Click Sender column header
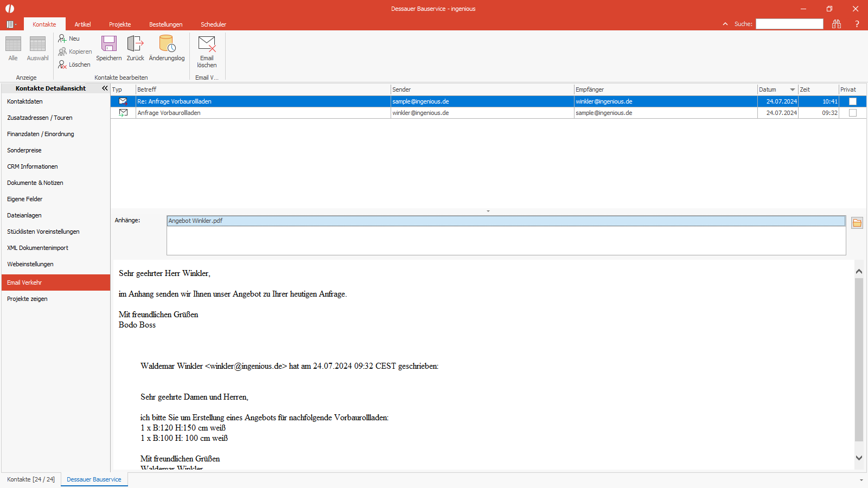Viewport: 868px width, 488px height. (x=482, y=89)
